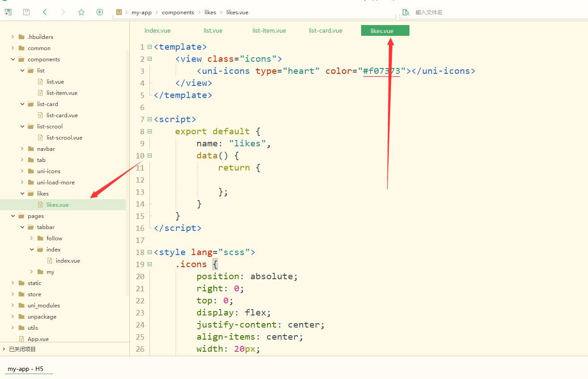The height and width of the screenshot is (379, 588).
Task: Click the star bookmark icon
Action: point(81,12)
